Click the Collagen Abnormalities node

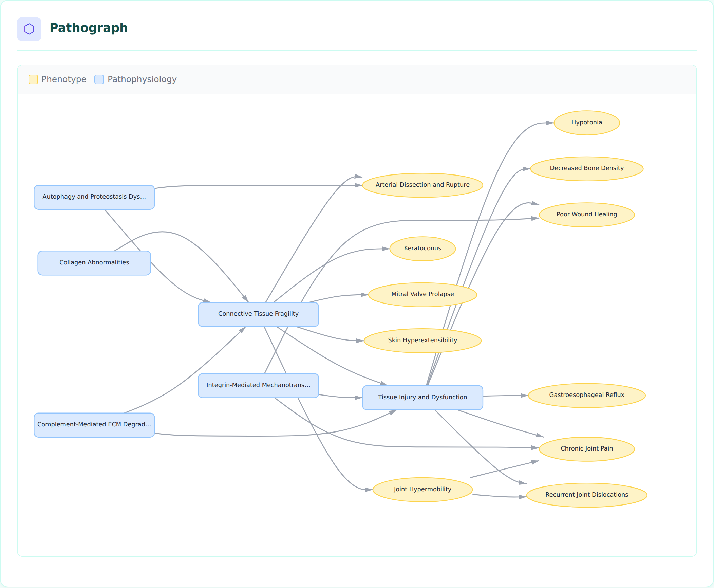tap(94, 263)
